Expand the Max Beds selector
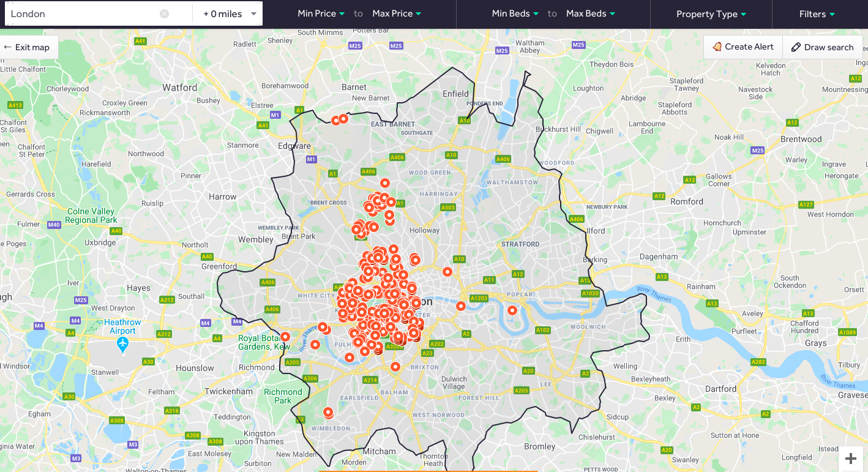 click(589, 13)
